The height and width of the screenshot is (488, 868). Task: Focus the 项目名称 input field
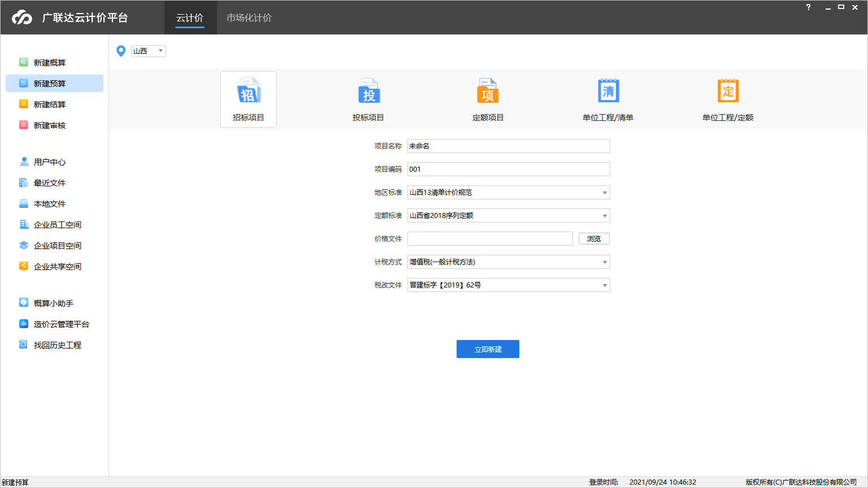tap(509, 146)
